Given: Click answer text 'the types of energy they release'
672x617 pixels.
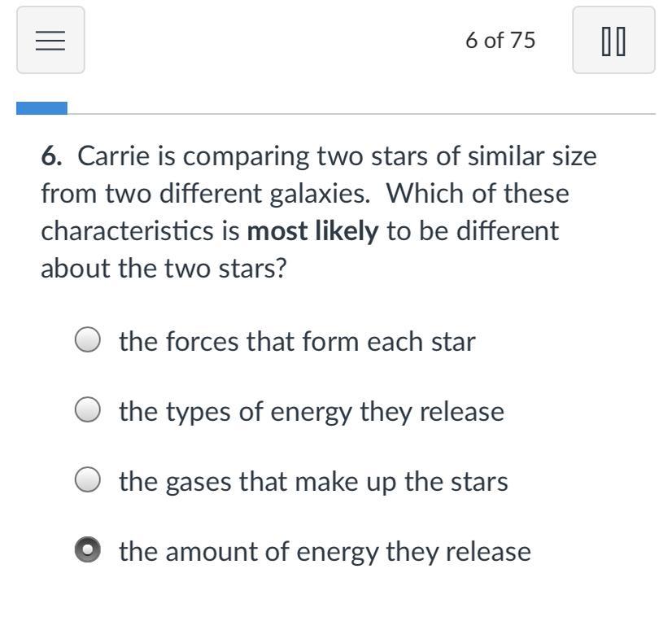Looking at the screenshot, I should point(312,412).
